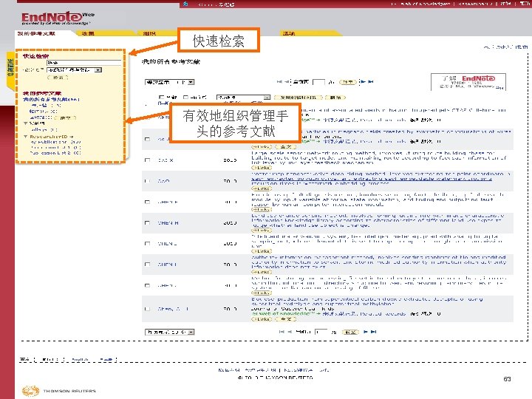Click the learn-about-EndNote banner box
The height and width of the screenshot is (399, 532).
pyautogui.click(x=468, y=82)
